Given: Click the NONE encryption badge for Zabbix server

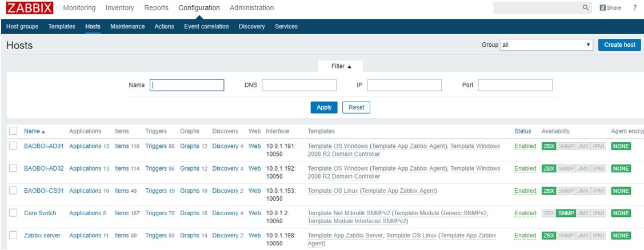Looking at the screenshot, I should 621,236.
